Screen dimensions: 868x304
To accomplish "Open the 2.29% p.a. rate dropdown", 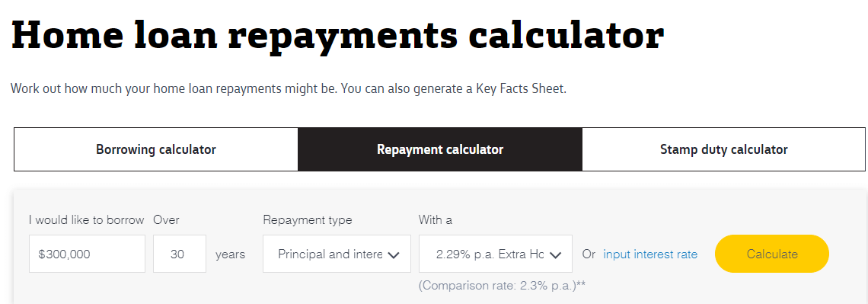I will [496, 254].
